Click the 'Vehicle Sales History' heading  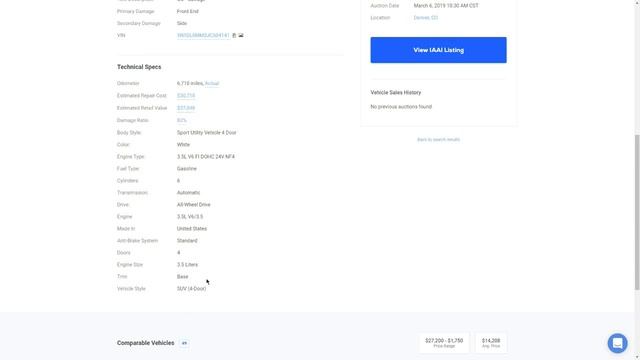396,93
